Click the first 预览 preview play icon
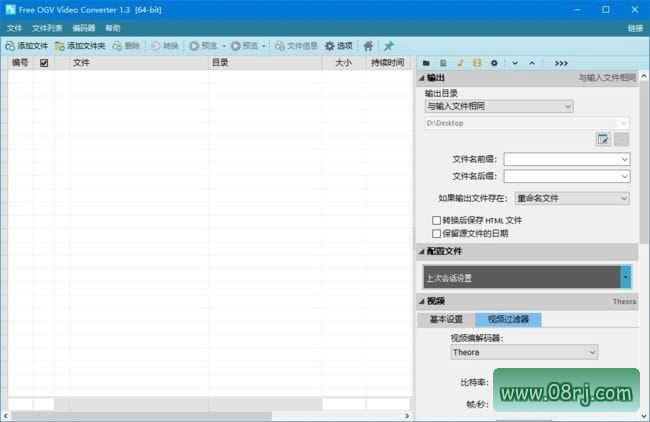Image resolution: width=650 pixels, height=422 pixels. (194, 46)
